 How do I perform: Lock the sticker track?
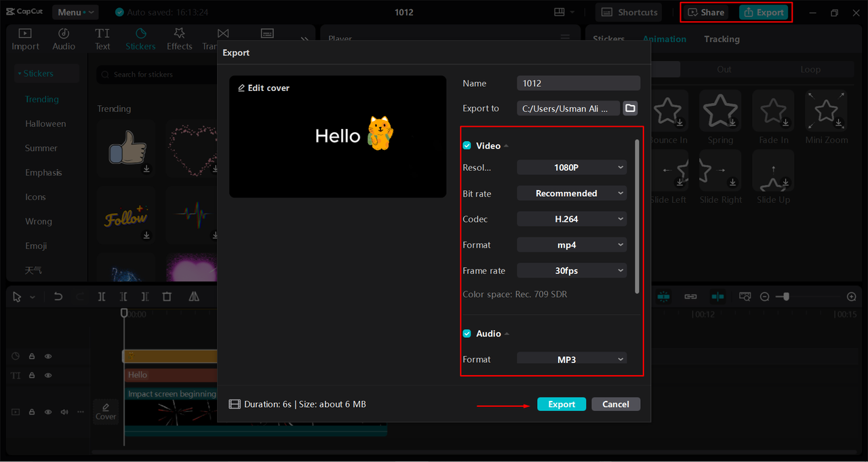coord(31,356)
